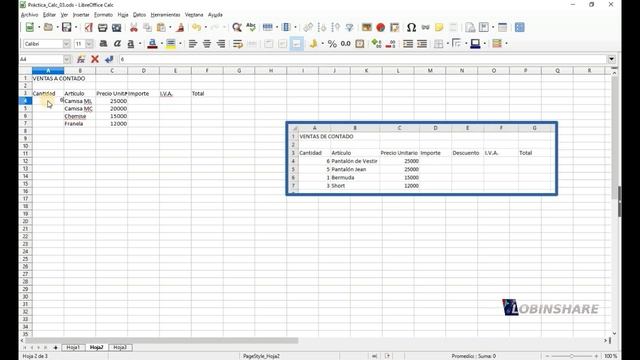Open the Herramientas menu

point(165,15)
